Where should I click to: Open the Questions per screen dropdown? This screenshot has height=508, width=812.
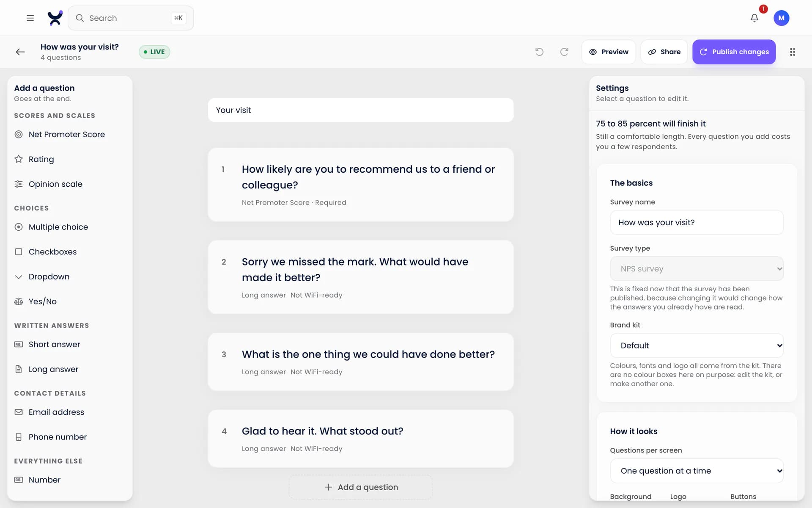[x=697, y=471]
